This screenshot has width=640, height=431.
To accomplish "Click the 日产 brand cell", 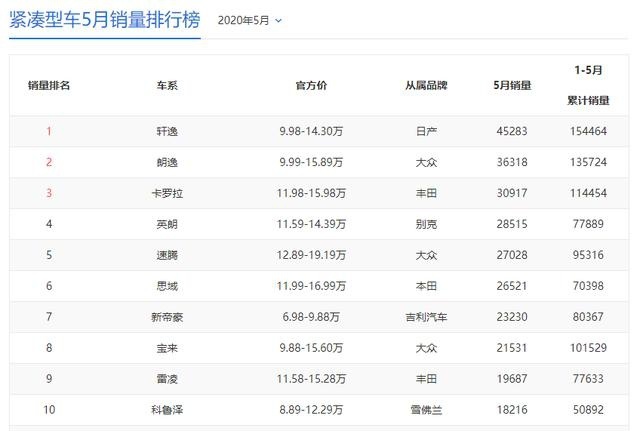I will click(x=426, y=131).
